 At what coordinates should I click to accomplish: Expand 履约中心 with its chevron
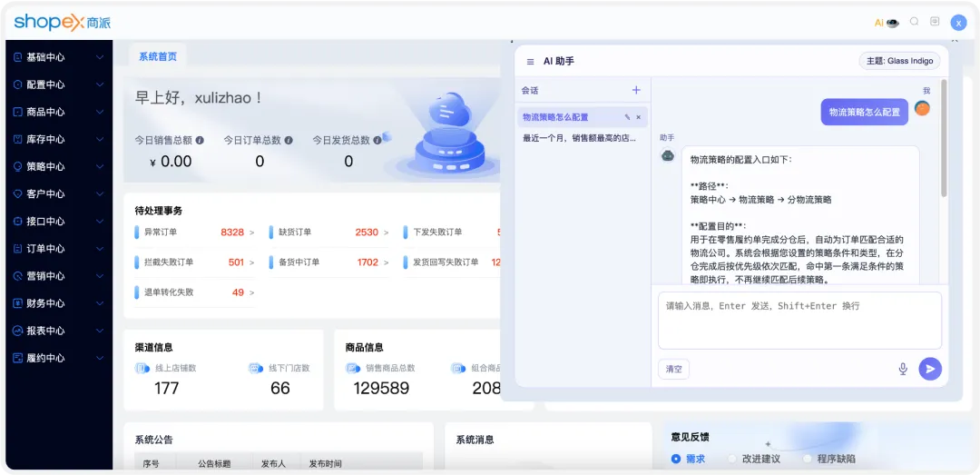point(100,358)
